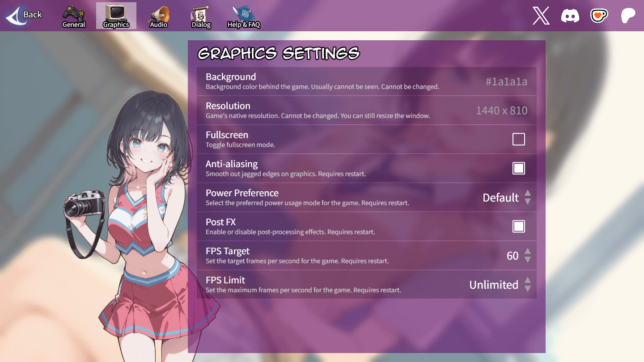Click the "Fullscreen" setting label

[227, 135]
